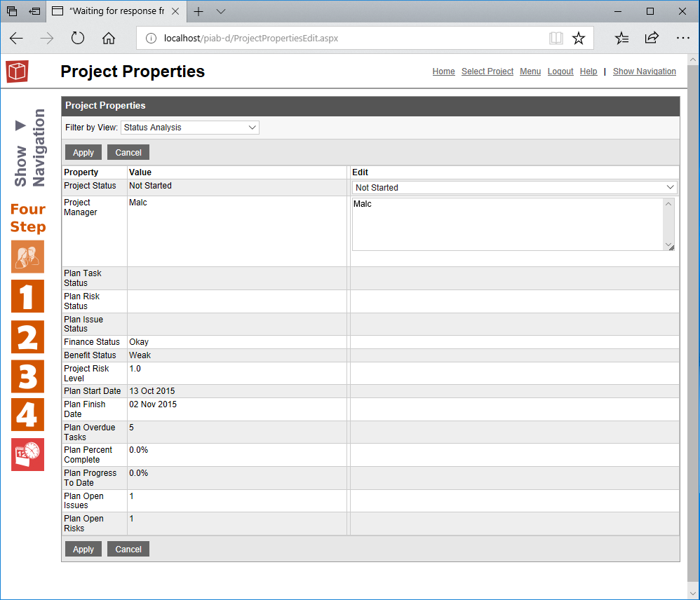700x600 pixels.
Task: Open step 2 in the Four Step sidebar
Action: tap(27, 337)
